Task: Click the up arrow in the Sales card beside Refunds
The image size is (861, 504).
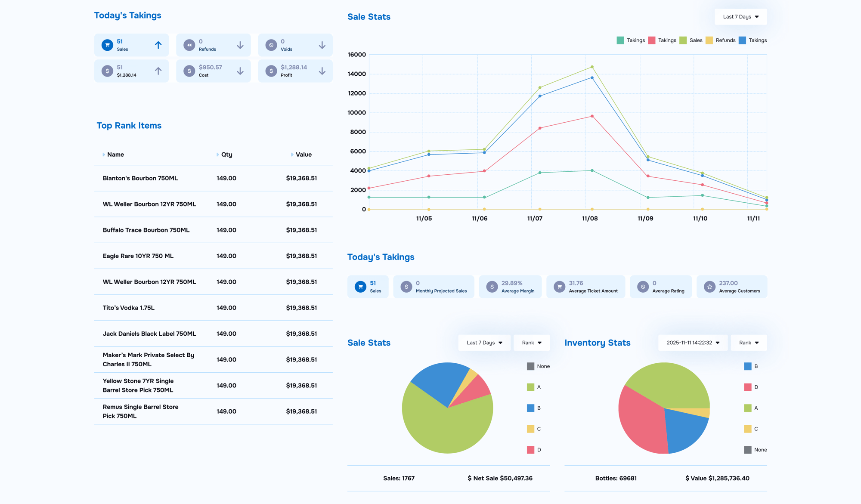Action: coord(158,45)
